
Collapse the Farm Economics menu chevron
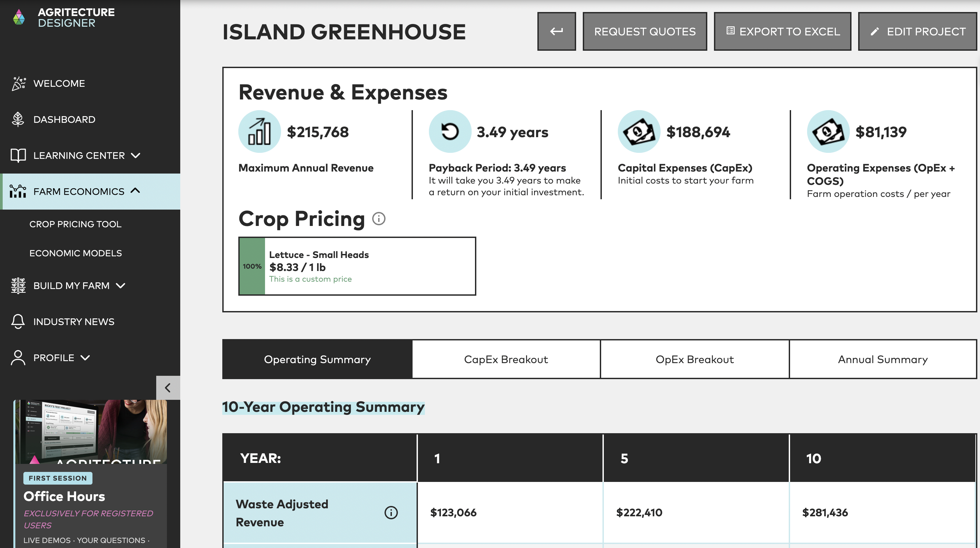point(136,191)
